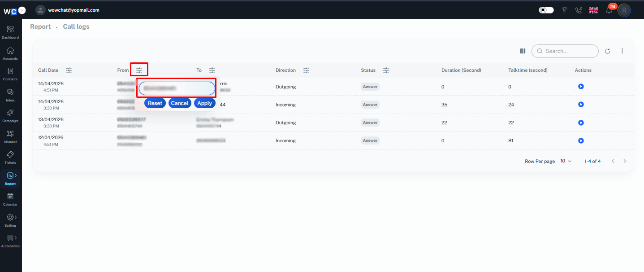Open From column filter icon
644x272 pixels.
pos(139,70)
